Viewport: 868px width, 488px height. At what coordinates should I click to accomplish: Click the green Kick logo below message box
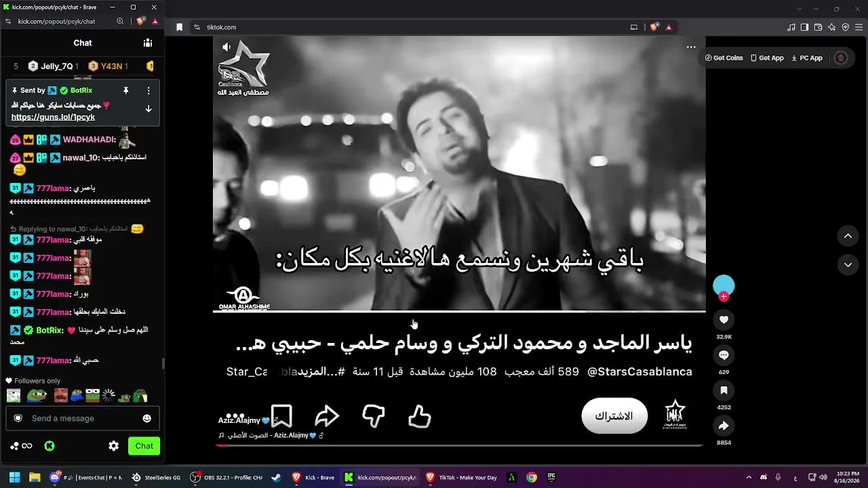50,446
